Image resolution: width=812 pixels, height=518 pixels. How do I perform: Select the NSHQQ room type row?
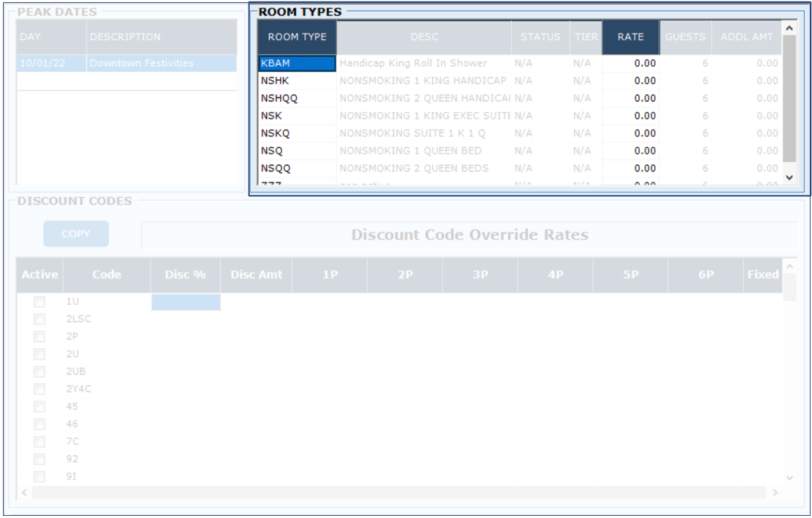click(297, 98)
